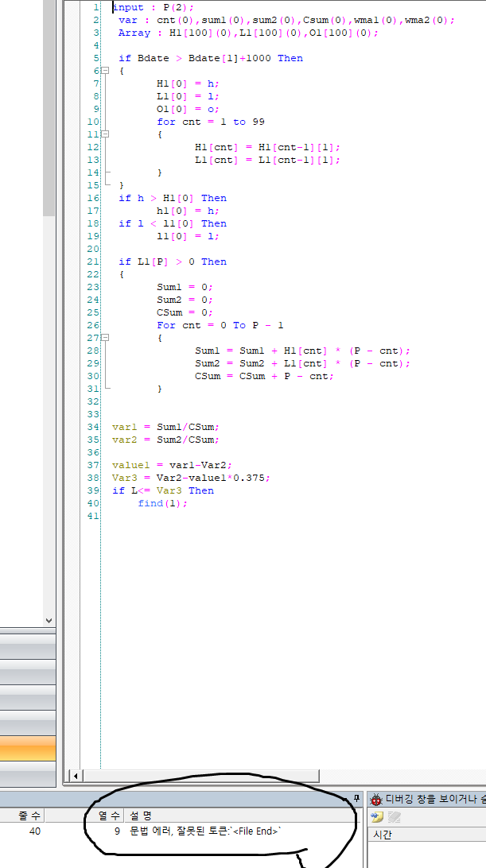Collapse the code fold at line 6
486x868 pixels.
pos(105,71)
